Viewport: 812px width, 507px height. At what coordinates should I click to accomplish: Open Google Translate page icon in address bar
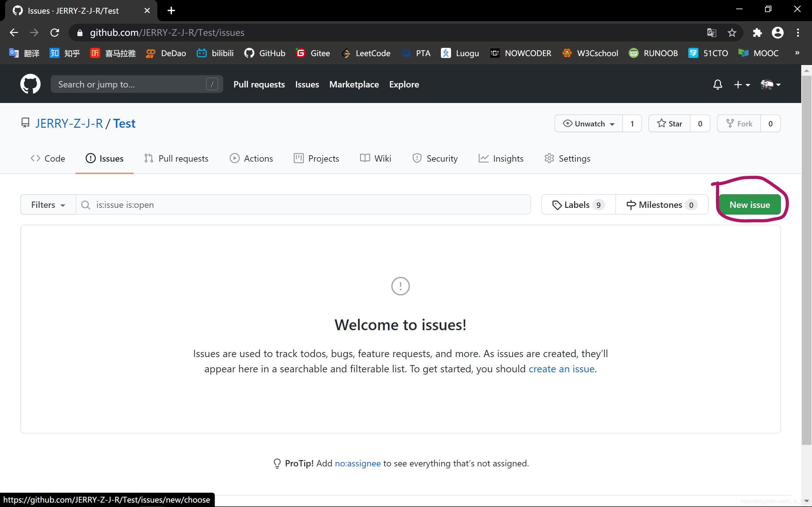coord(711,33)
